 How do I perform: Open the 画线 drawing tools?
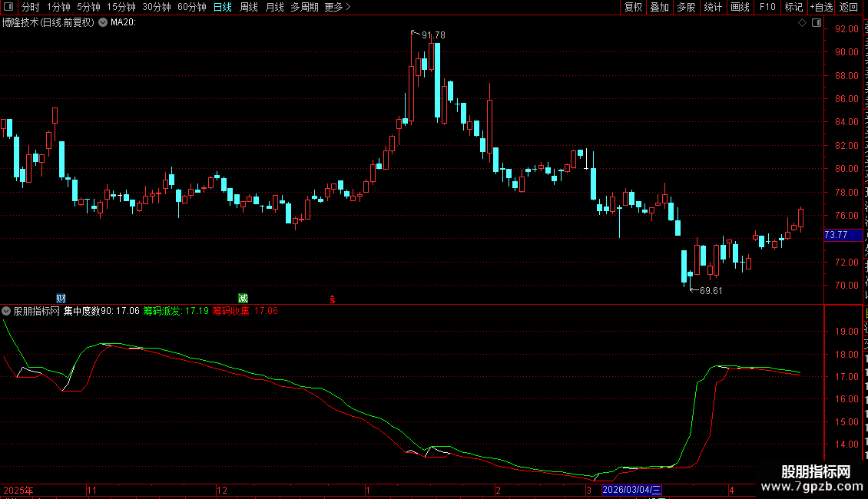(740, 7)
